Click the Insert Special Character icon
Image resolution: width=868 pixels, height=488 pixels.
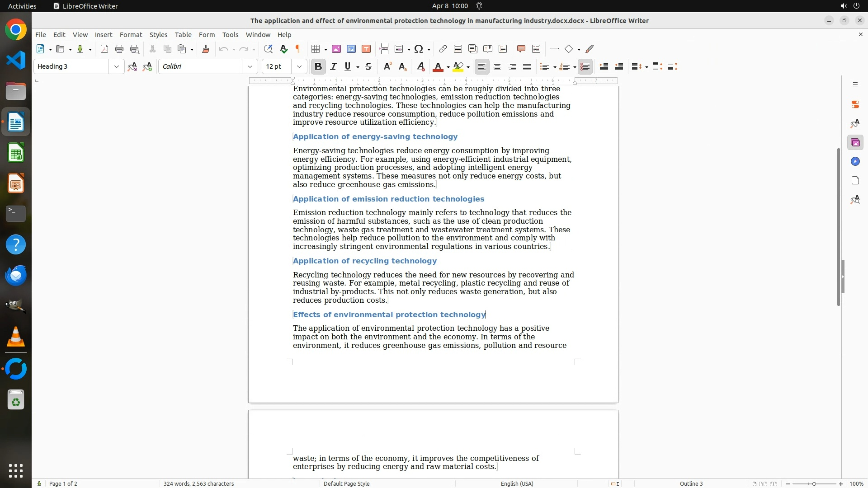[419, 49]
